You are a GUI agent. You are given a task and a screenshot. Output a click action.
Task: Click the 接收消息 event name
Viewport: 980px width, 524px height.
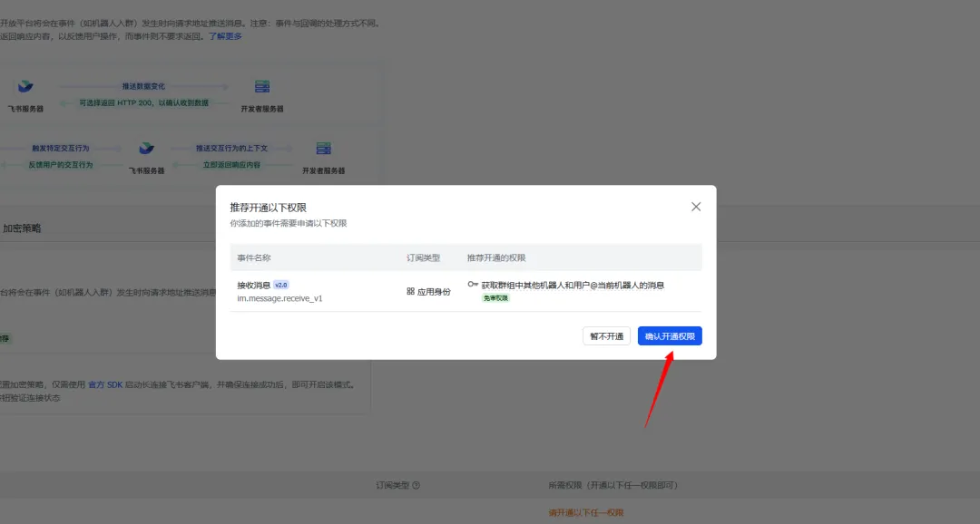(x=253, y=286)
